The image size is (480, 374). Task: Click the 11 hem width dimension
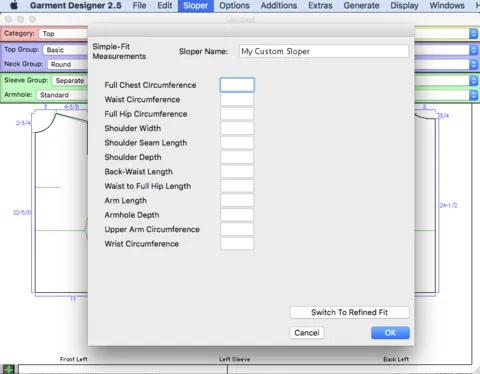pyautogui.click(x=73, y=299)
